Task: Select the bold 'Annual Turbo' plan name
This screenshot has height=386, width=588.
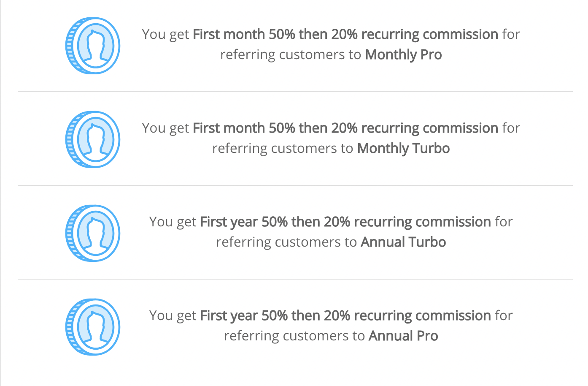Action: point(404,242)
